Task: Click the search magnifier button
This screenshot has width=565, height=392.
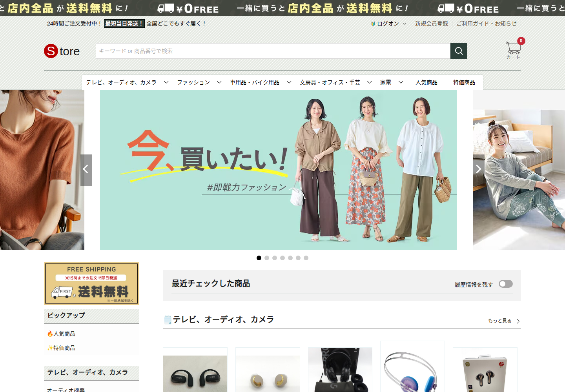Action: point(459,51)
